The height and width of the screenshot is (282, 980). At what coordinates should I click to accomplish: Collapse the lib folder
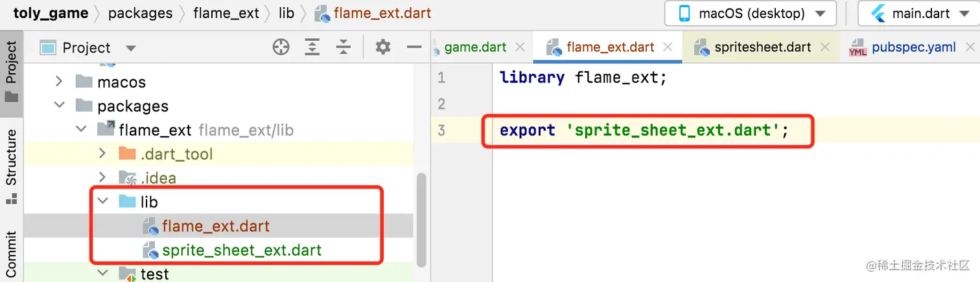tap(102, 202)
